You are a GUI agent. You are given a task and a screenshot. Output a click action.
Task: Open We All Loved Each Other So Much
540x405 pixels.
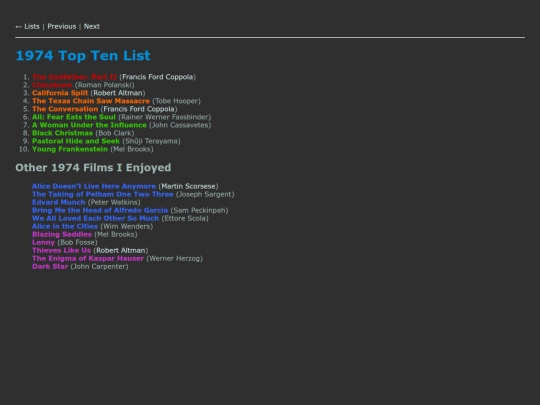(95, 218)
